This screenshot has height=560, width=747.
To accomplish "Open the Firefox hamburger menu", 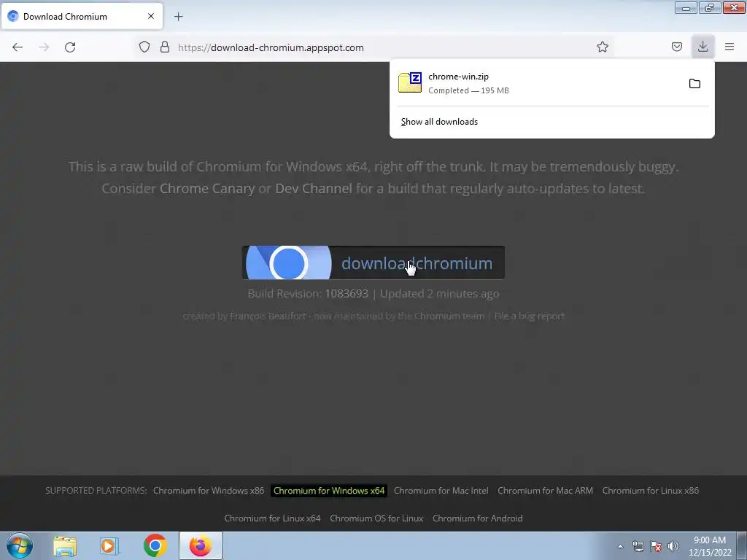I will 729,47.
